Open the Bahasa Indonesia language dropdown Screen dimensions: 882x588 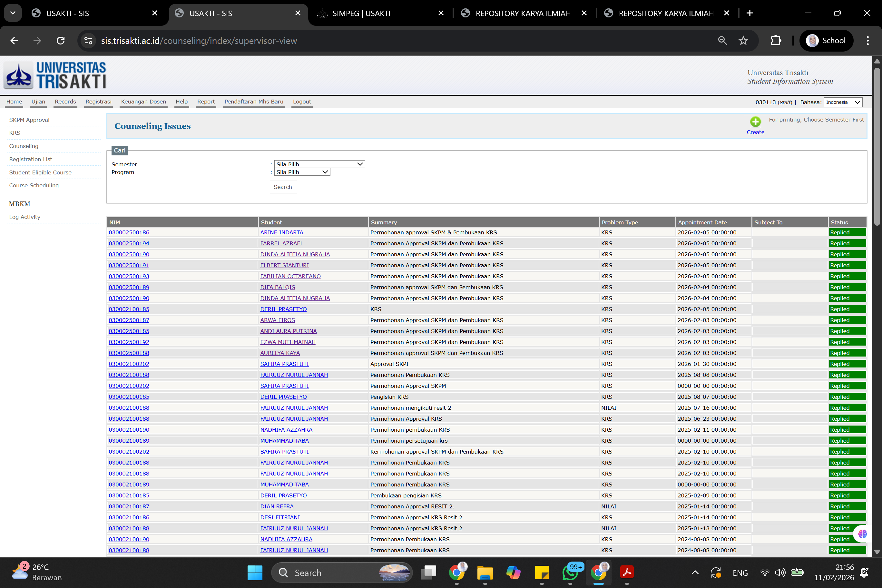[x=843, y=102]
